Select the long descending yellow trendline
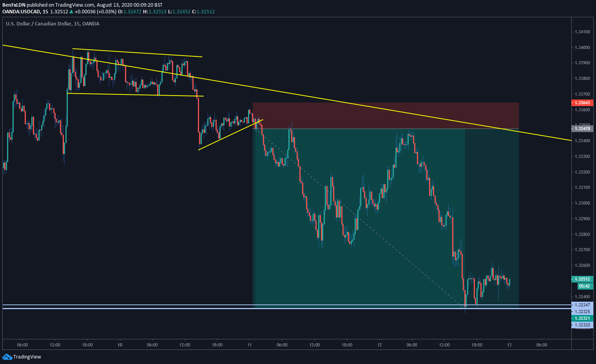The image size is (596, 364). click(286, 93)
